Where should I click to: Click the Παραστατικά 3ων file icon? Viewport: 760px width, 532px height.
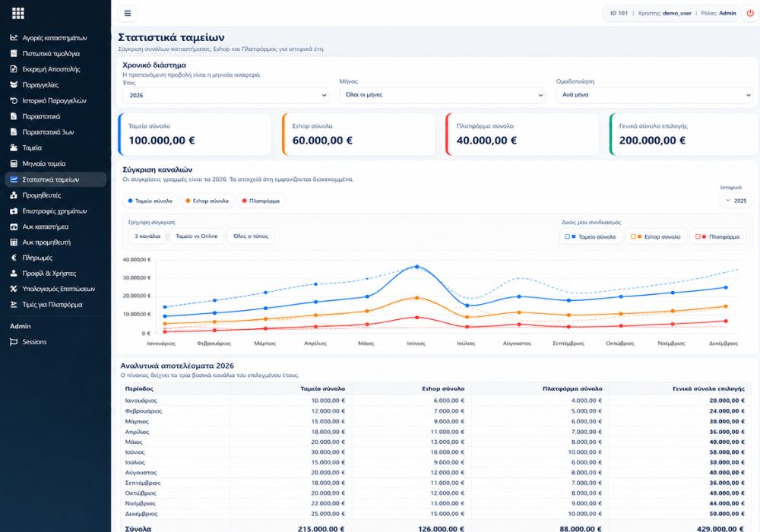[x=14, y=131]
